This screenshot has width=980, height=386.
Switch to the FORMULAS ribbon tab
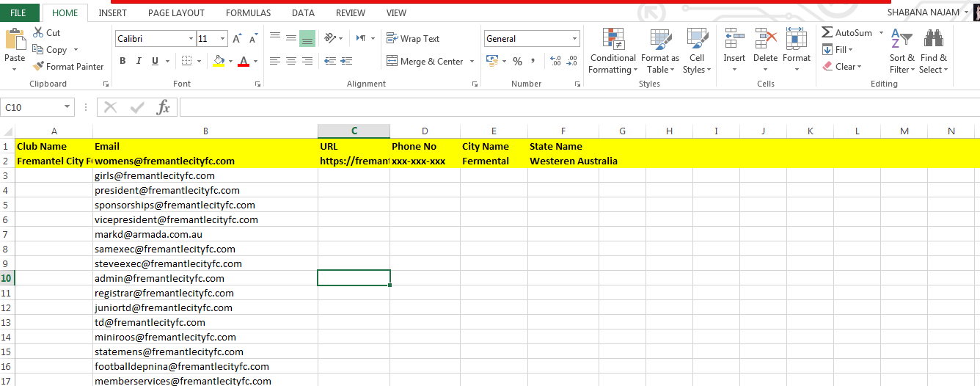point(248,13)
